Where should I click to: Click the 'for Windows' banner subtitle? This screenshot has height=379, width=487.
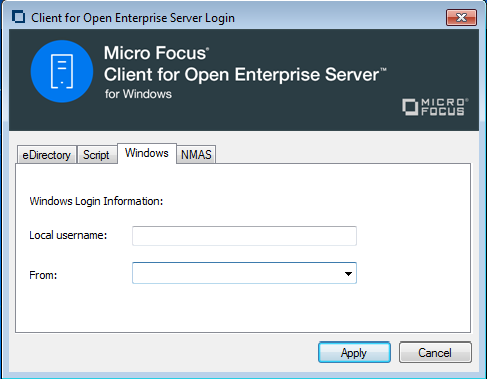[x=138, y=94]
